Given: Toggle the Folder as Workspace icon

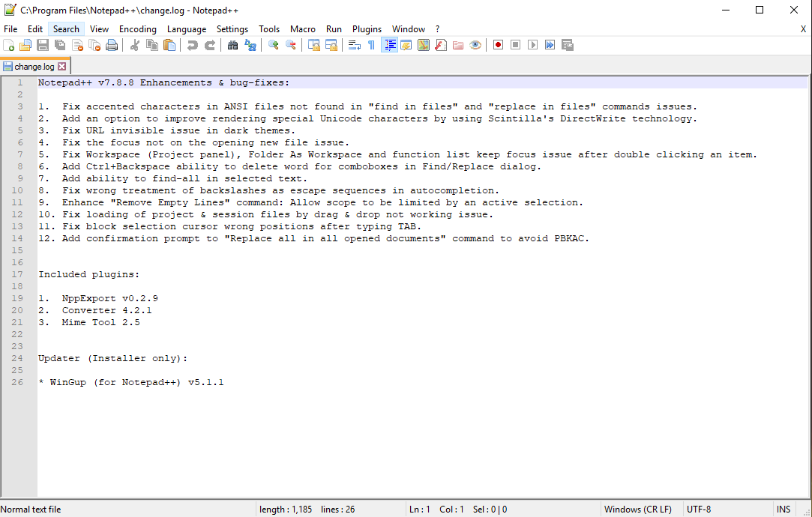Looking at the screenshot, I should click(x=458, y=45).
